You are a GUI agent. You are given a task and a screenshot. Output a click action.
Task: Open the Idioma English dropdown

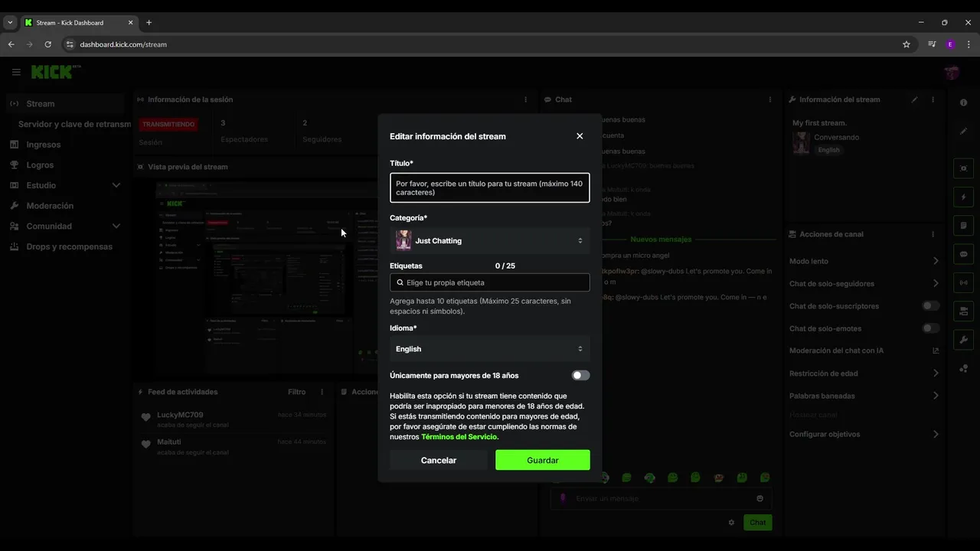[x=490, y=348]
